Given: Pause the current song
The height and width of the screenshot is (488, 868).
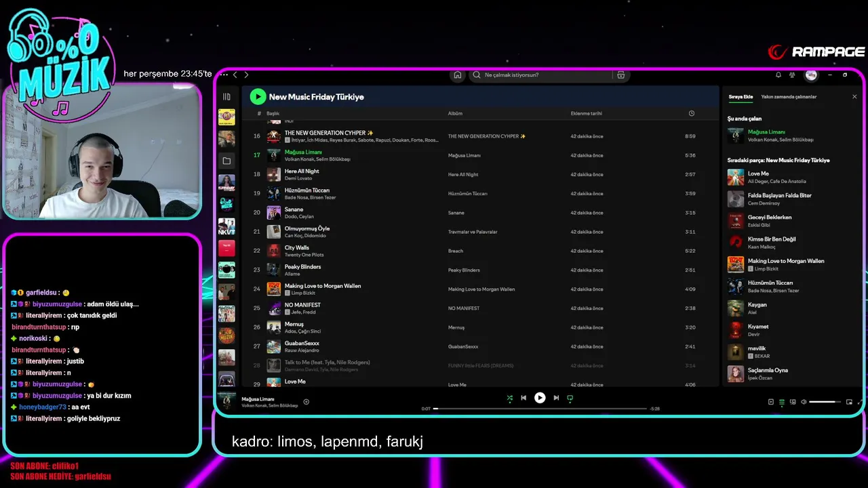Looking at the screenshot, I should tap(540, 398).
